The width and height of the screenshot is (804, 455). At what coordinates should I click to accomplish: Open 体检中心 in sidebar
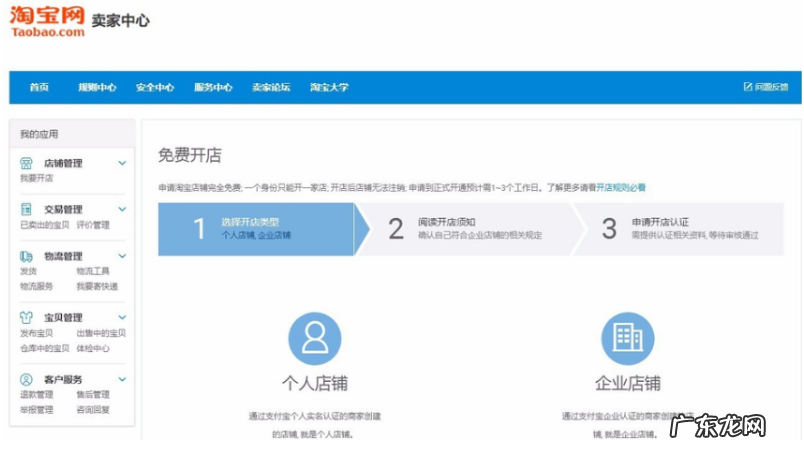click(x=93, y=348)
